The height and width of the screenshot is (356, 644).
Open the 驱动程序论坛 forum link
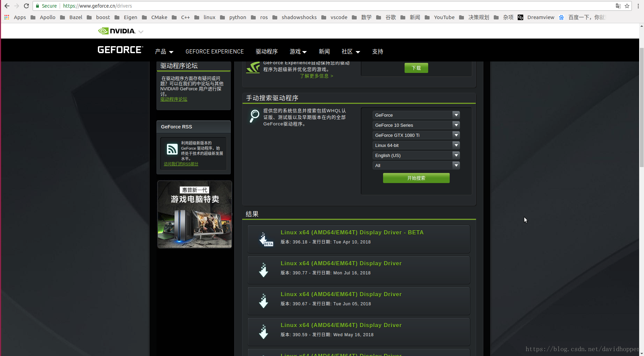pos(173,99)
